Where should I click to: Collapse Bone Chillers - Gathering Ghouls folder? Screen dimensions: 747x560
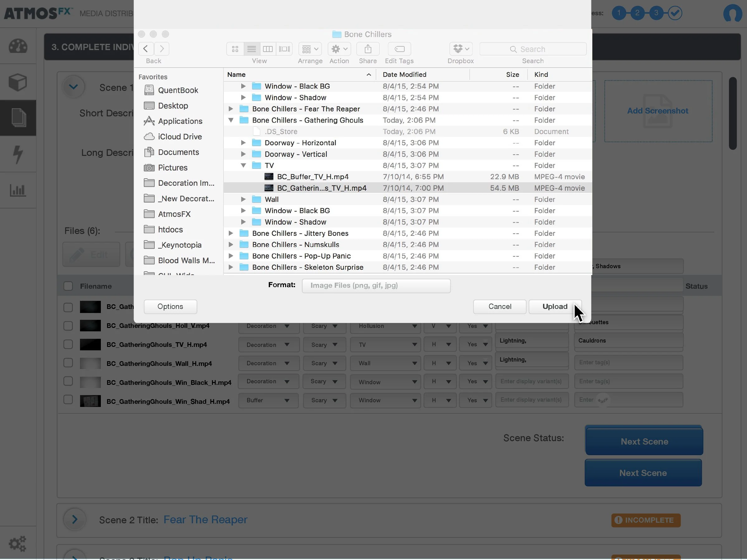point(231,120)
